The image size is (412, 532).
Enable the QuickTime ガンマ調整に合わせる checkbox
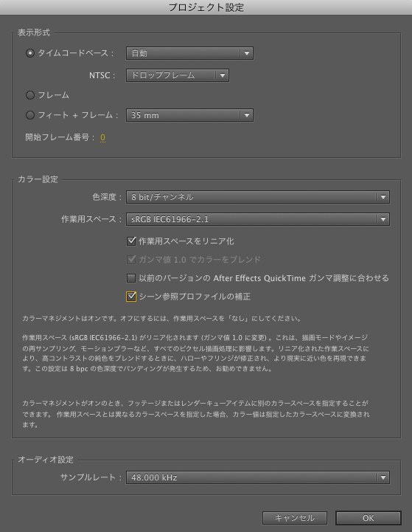click(131, 278)
